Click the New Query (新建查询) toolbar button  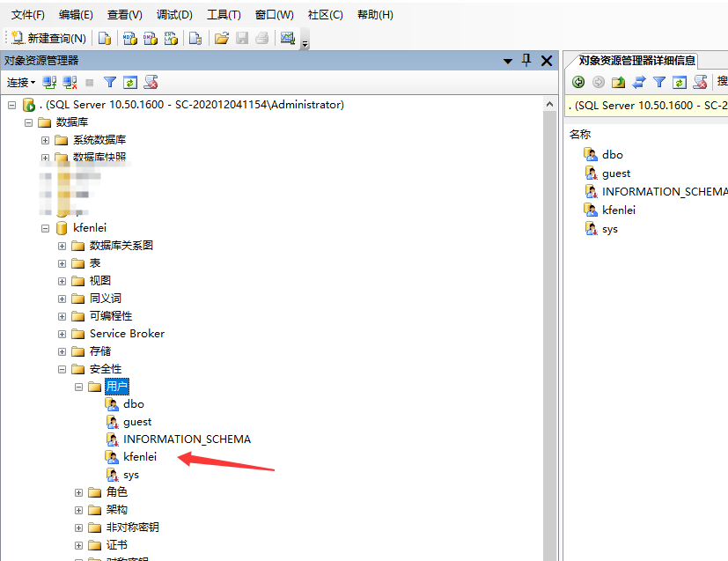[48, 38]
